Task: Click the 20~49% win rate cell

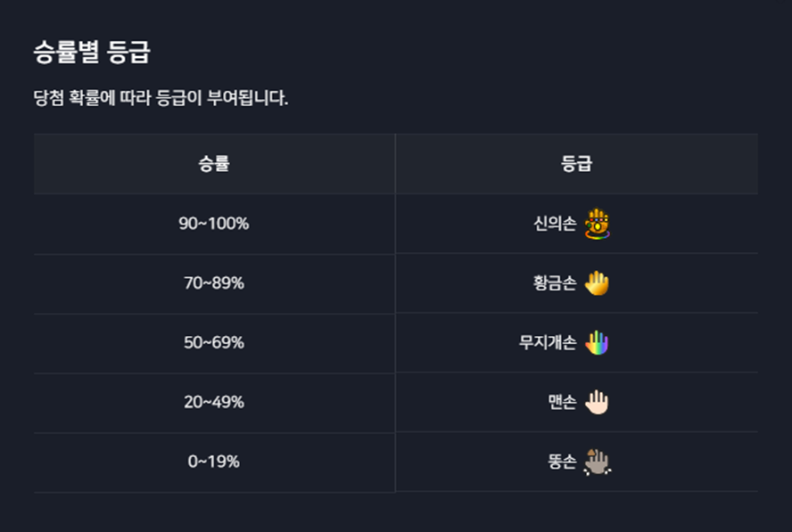Action: tap(214, 402)
